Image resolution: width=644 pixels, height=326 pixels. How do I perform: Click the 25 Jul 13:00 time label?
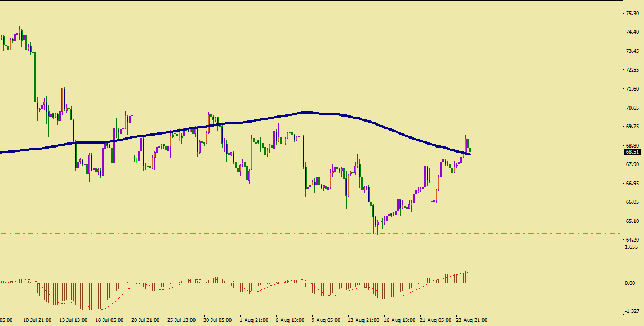coord(181,320)
